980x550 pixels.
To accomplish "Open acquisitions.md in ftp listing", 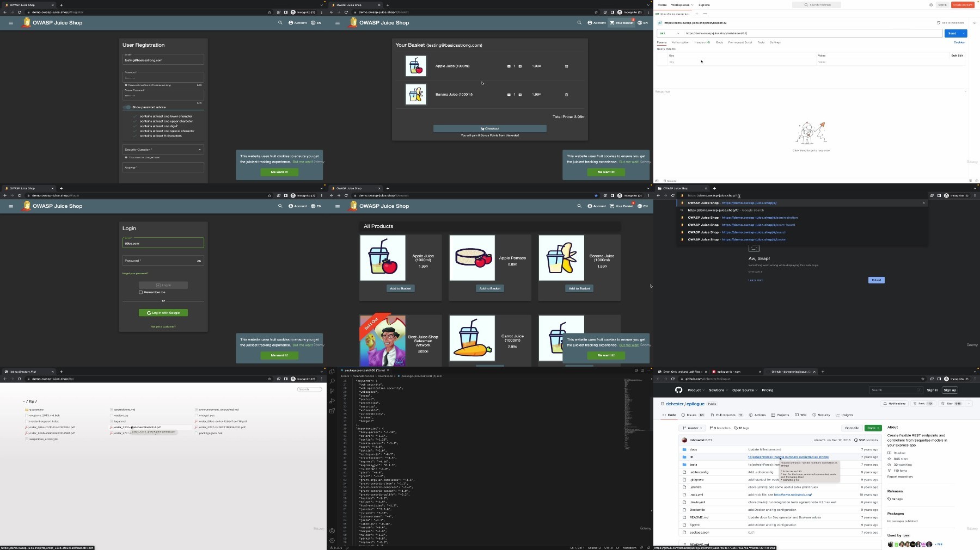I will [125, 410].
